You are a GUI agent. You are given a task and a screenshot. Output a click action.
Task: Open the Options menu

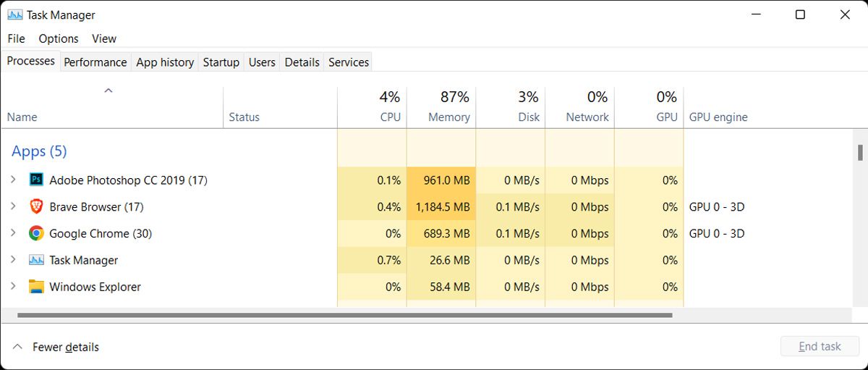tap(59, 38)
